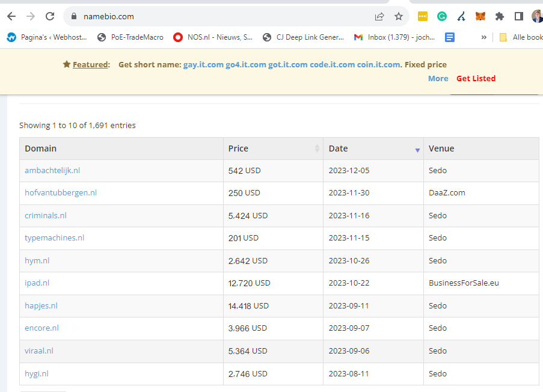This screenshot has width=543, height=392.
Task: Reload the page with the refresh icon
Action: 50,16
